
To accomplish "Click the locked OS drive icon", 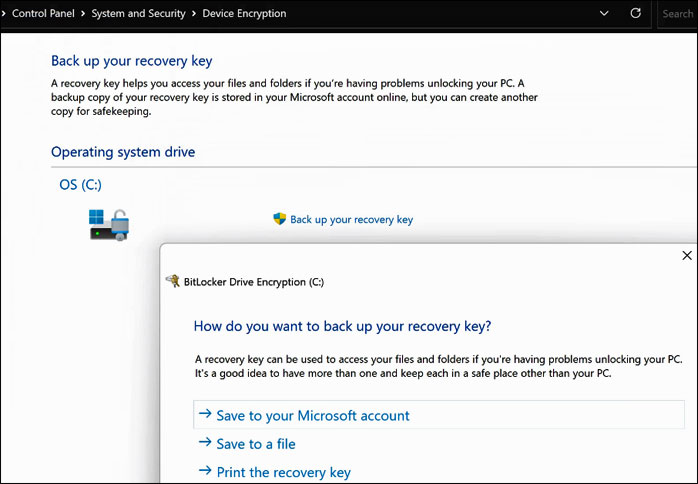I will coord(109,225).
